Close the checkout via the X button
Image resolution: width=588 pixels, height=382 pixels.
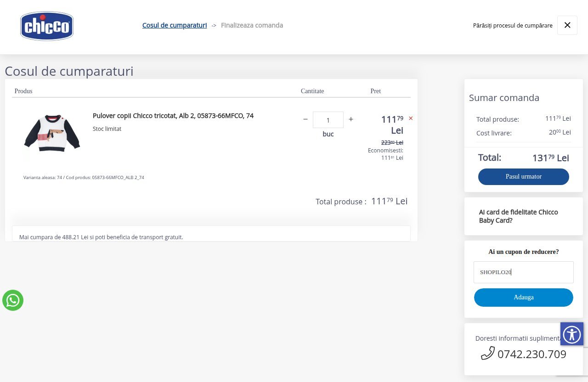pyautogui.click(x=567, y=25)
